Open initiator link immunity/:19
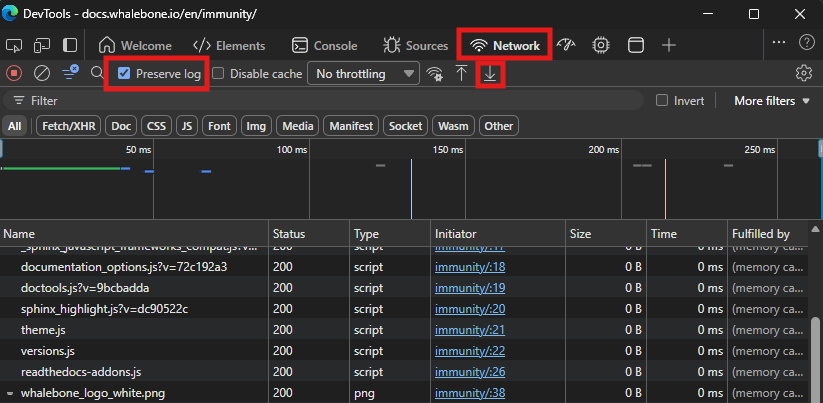 [x=470, y=288]
